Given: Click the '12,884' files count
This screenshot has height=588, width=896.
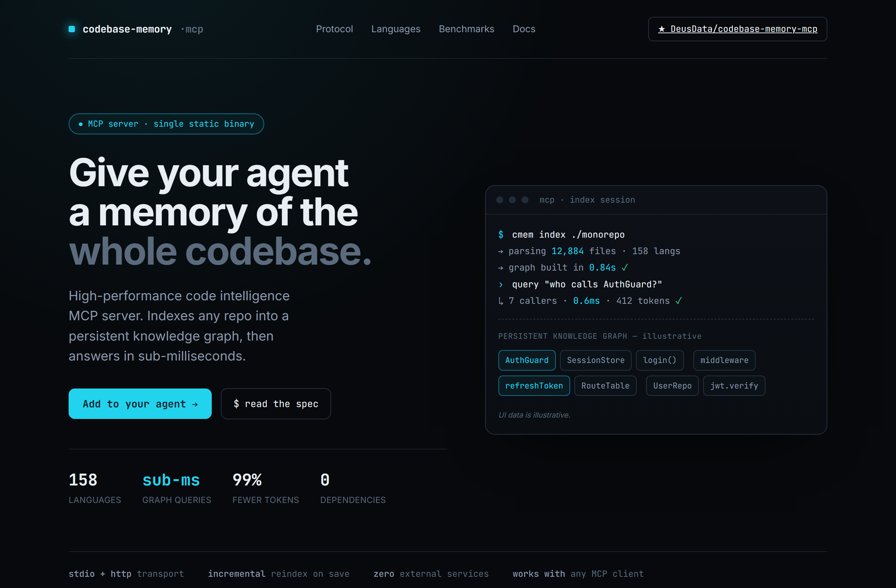Looking at the screenshot, I should pos(567,251).
